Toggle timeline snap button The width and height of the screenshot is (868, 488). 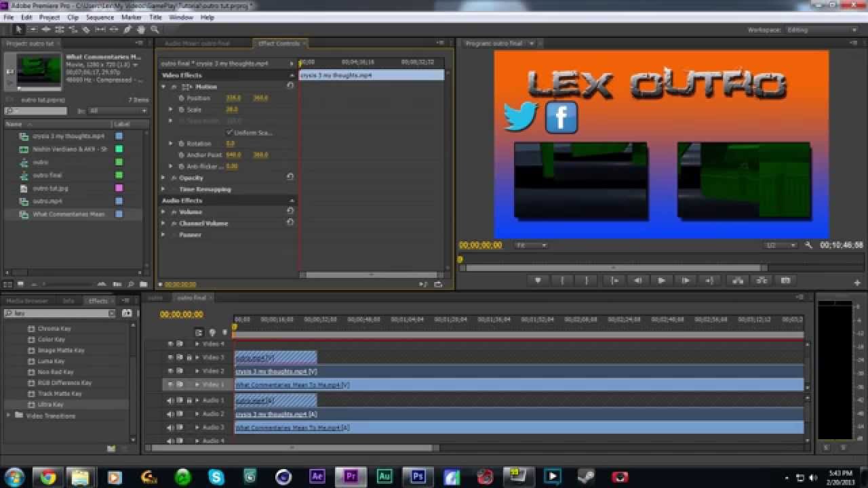point(199,332)
